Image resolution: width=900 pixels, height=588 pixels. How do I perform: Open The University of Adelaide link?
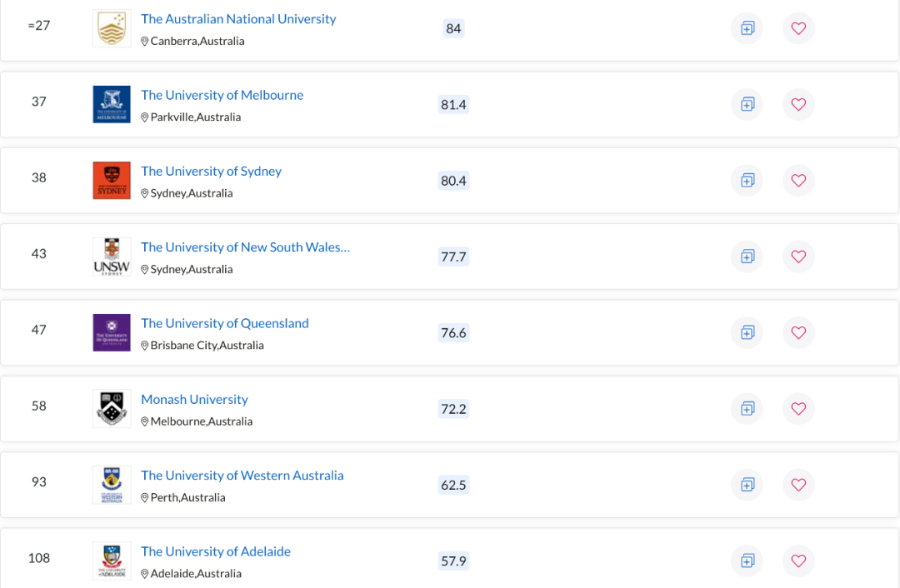(216, 552)
